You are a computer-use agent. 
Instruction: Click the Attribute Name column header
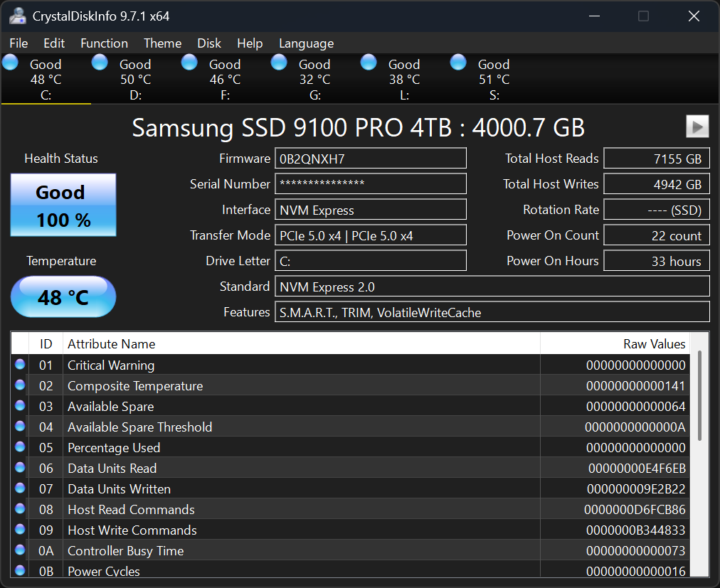point(301,344)
